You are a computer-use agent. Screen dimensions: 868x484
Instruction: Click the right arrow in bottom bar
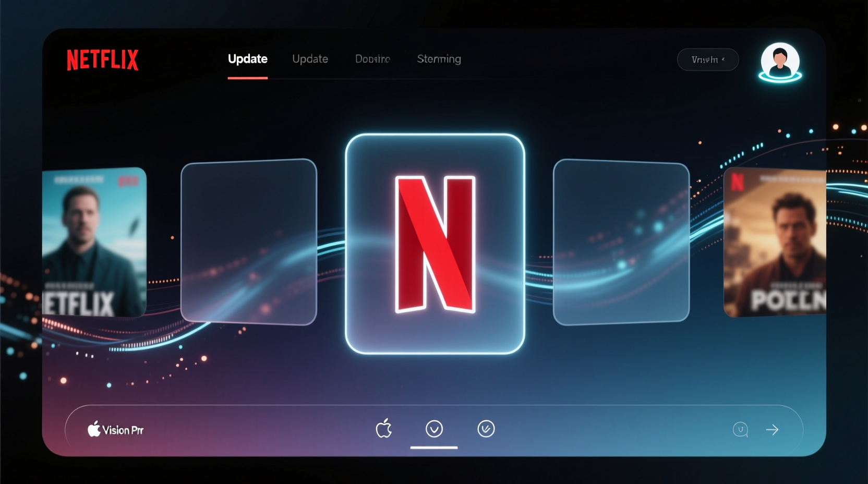pyautogui.click(x=772, y=430)
